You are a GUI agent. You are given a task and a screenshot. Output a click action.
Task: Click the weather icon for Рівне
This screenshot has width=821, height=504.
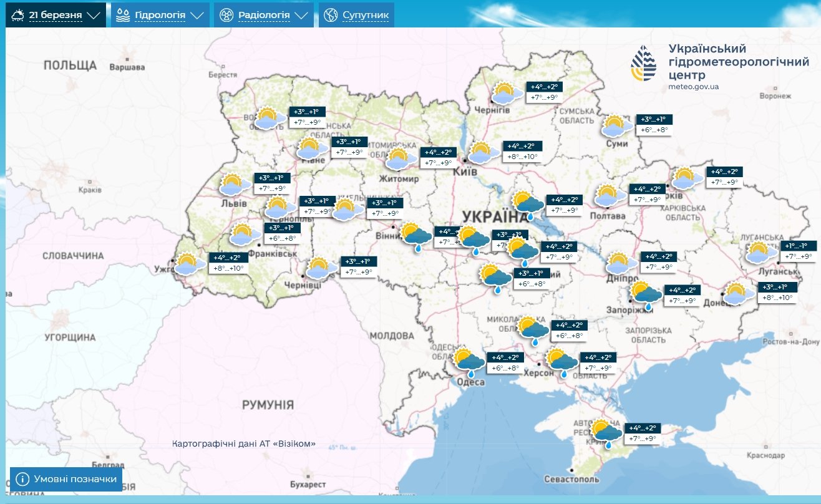[x=311, y=148]
